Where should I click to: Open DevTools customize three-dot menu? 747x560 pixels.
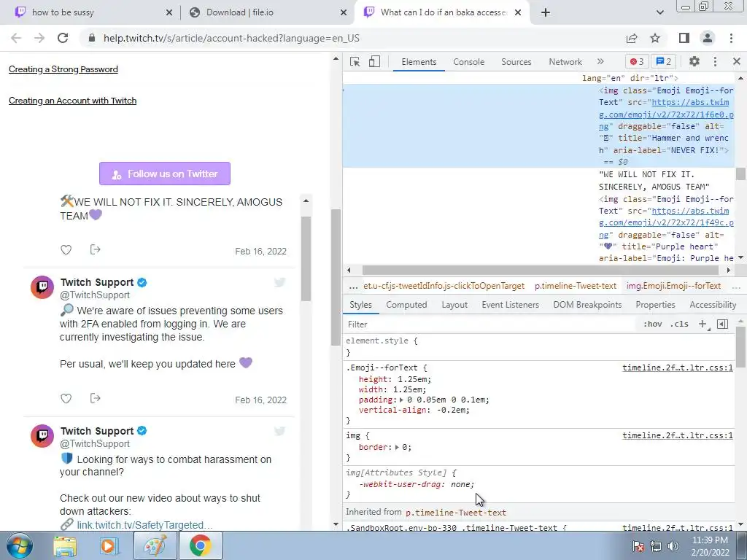pyautogui.click(x=715, y=61)
